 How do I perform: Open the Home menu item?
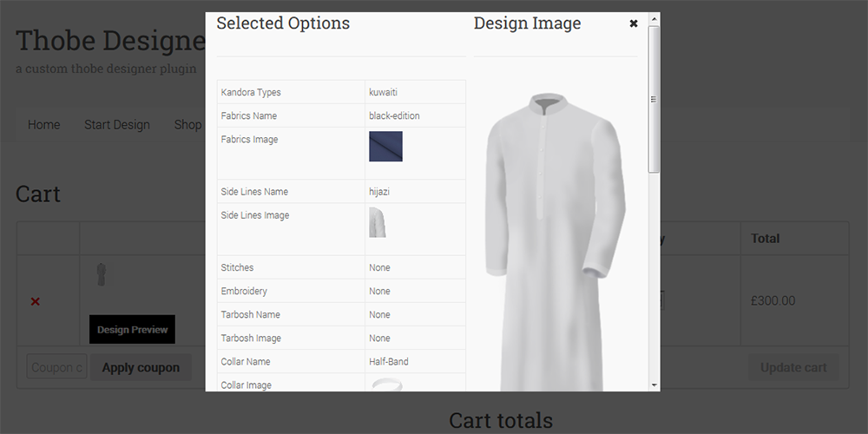pyautogui.click(x=43, y=124)
